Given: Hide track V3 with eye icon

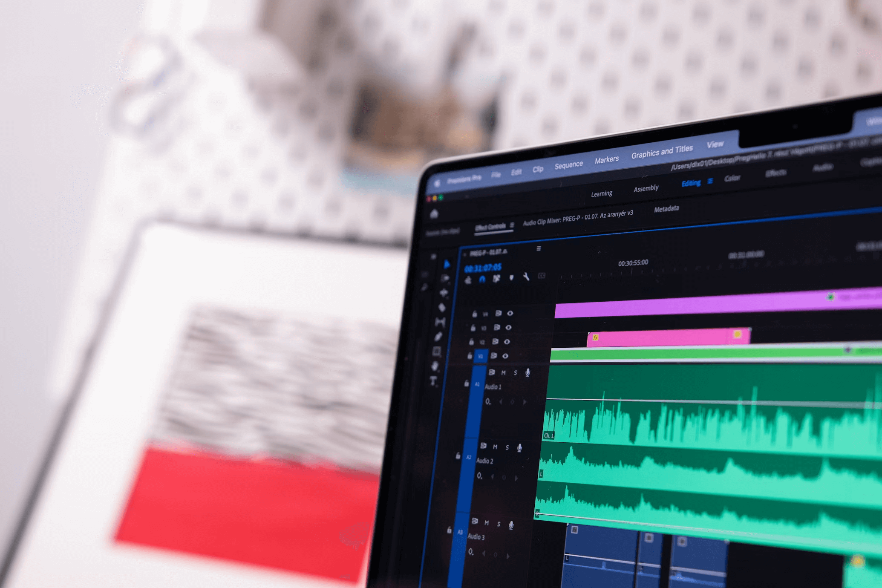Looking at the screenshot, I should click(x=508, y=327).
